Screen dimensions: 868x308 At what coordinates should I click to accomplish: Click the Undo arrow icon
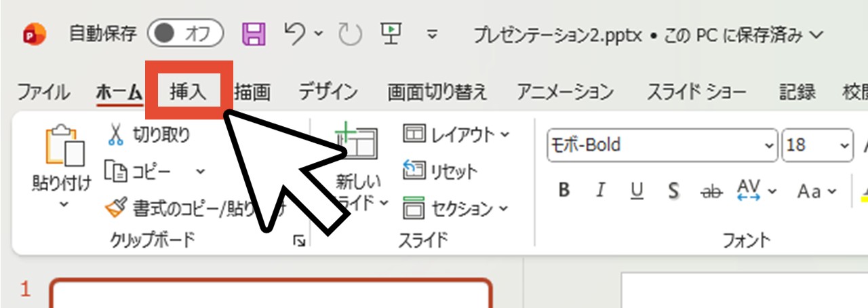point(294,33)
